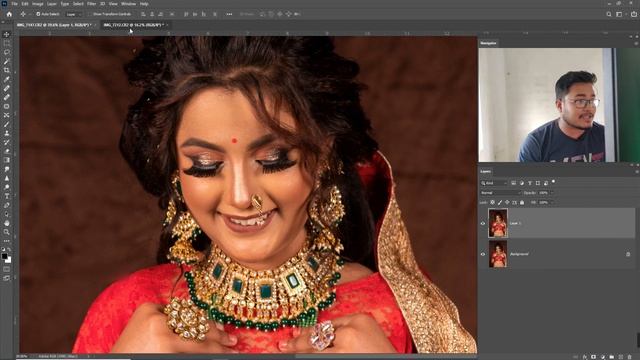This screenshot has width=640, height=360.
Task: Select the Crop tool
Action: (x=7, y=70)
